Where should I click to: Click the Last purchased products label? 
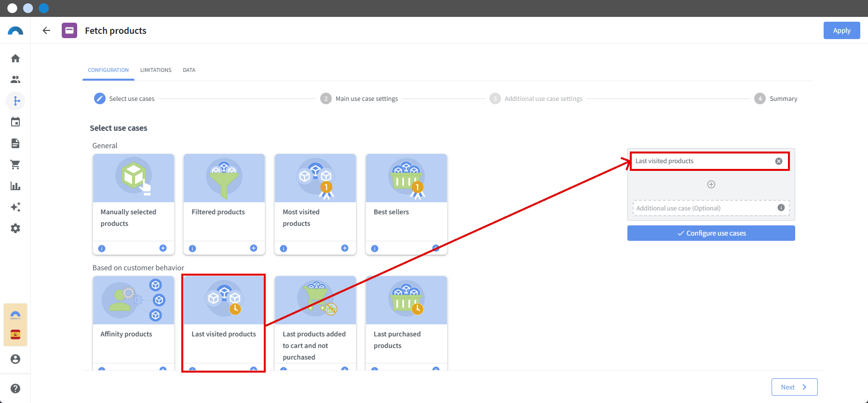tap(397, 340)
